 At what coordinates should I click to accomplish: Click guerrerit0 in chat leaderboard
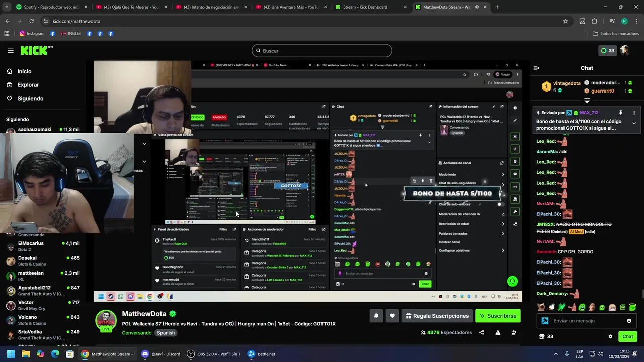point(603,91)
